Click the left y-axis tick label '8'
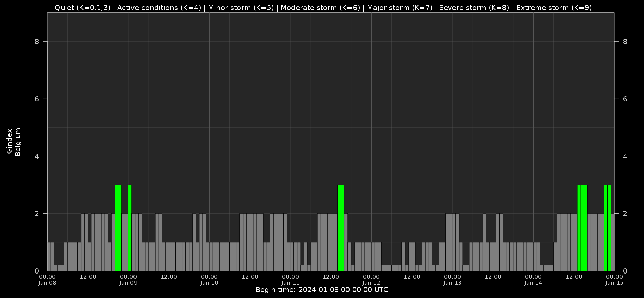Viewport: 644px width, 298px height. pyautogui.click(x=37, y=42)
